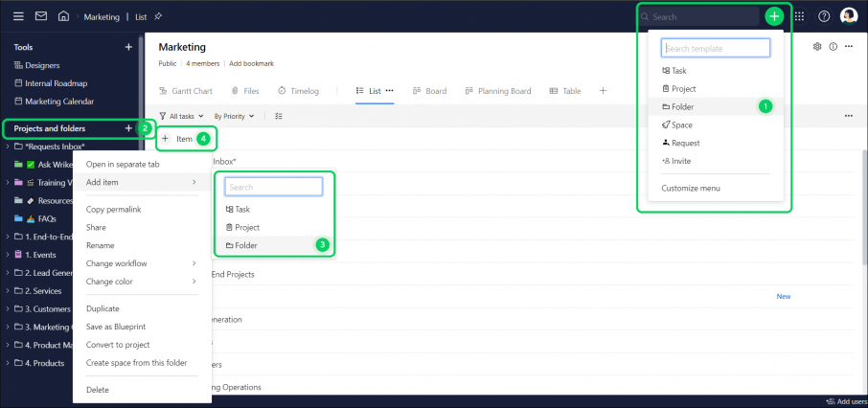This screenshot has width=868, height=408.
Task: Go to home via the house icon
Action: coord(63,16)
